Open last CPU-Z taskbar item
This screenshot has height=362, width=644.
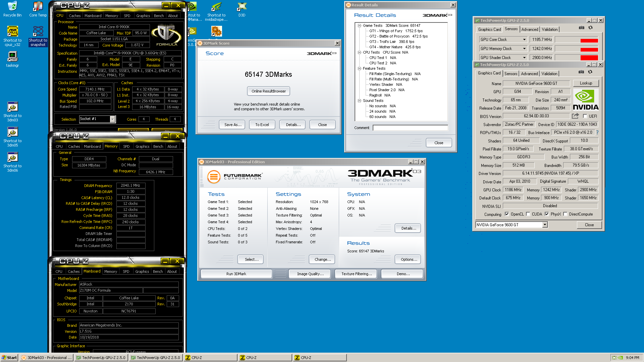[x=319, y=358]
